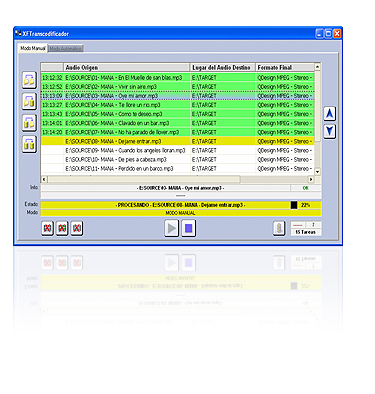Select row '06- MANA - Clavado en un bar.mp3'

(x=177, y=123)
